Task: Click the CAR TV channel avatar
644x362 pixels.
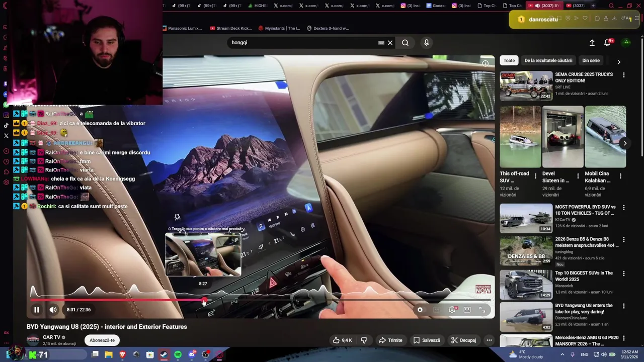Action: (x=33, y=340)
